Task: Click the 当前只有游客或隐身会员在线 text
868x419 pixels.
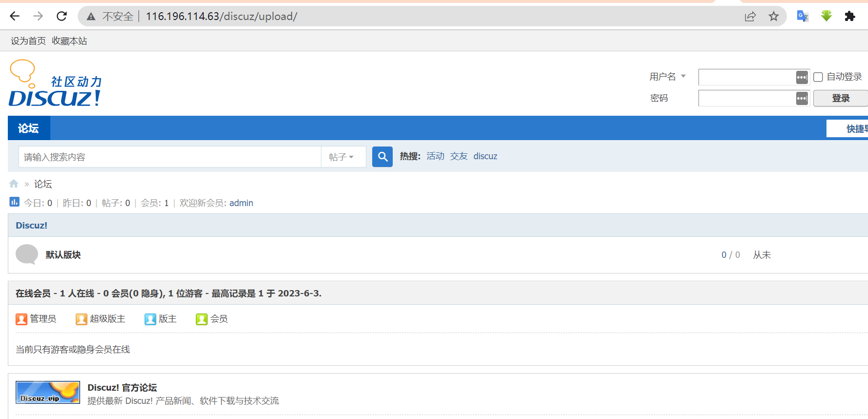Action: click(x=73, y=350)
